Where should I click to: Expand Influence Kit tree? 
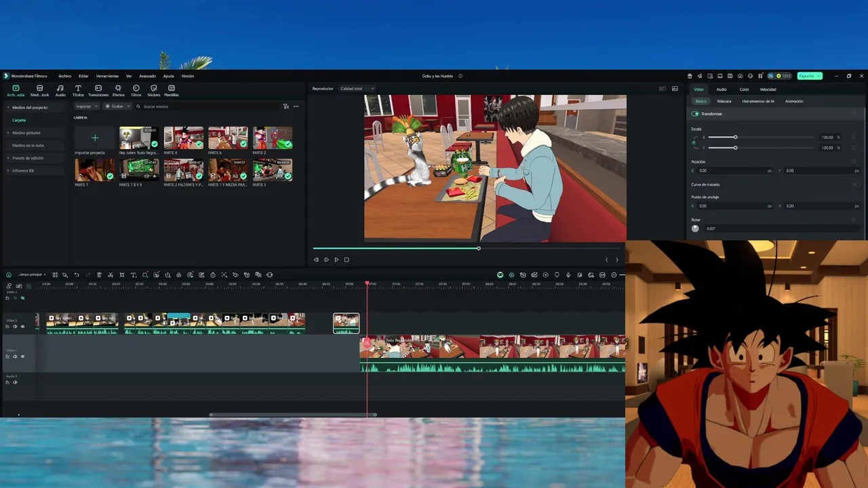pyautogui.click(x=9, y=171)
